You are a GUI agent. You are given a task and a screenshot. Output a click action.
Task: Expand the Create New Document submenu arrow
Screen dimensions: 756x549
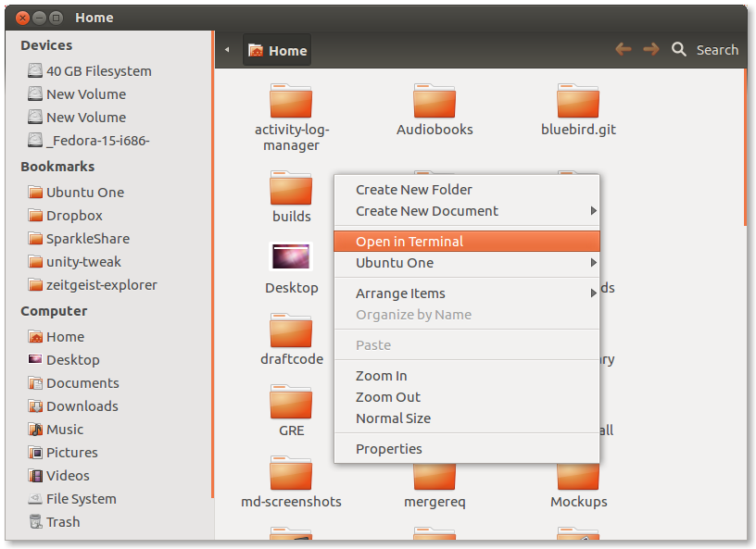(x=594, y=211)
